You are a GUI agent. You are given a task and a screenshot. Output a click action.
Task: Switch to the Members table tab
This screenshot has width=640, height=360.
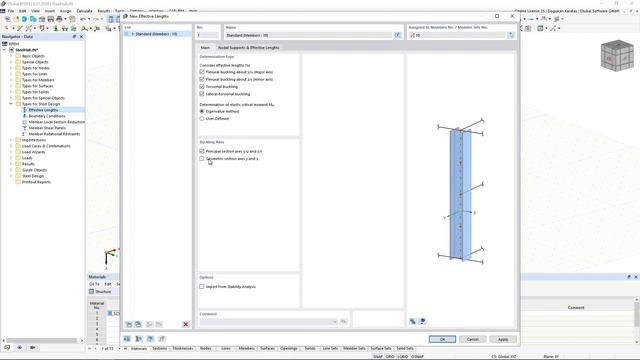[x=247, y=349]
